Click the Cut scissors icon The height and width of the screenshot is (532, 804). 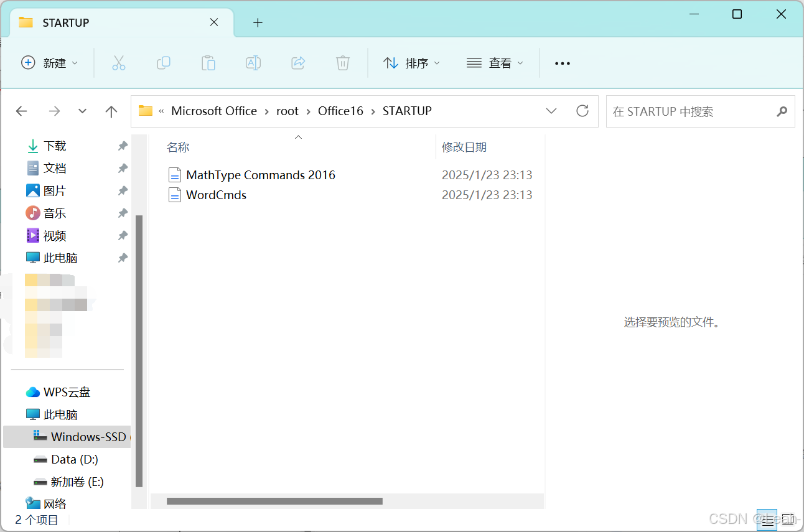119,63
